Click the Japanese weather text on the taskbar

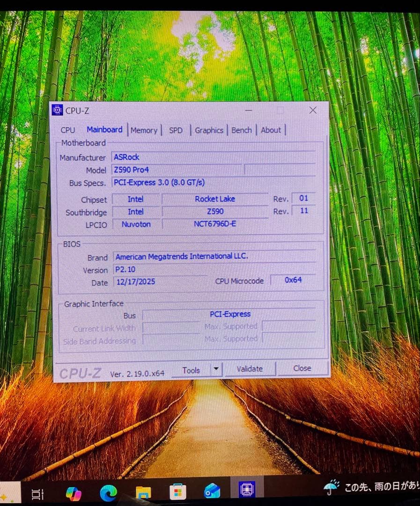coord(382,486)
